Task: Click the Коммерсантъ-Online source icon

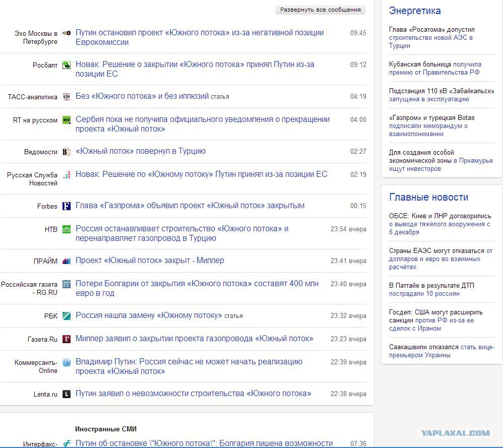Action: pos(67,362)
